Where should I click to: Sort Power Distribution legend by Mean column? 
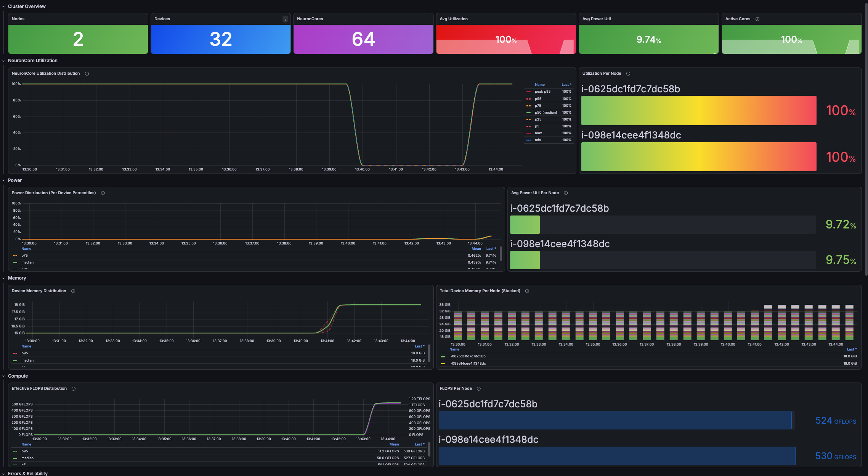point(476,249)
